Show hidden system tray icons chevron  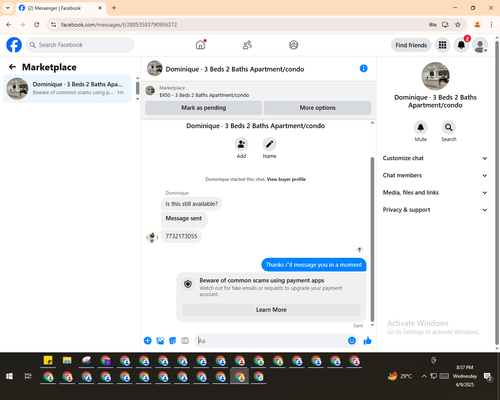coord(424,376)
